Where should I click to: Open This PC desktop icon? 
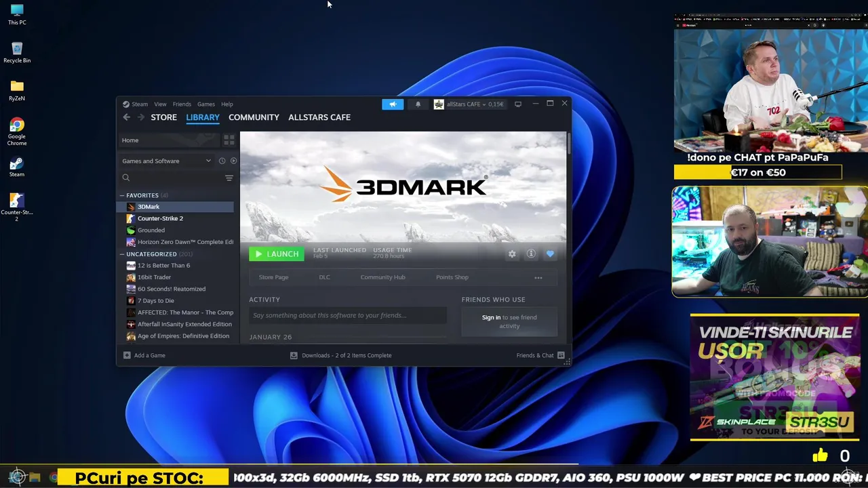[17, 15]
